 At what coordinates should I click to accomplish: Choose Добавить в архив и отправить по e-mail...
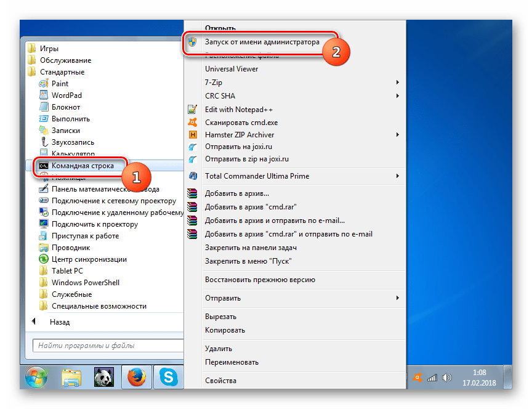point(275,221)
